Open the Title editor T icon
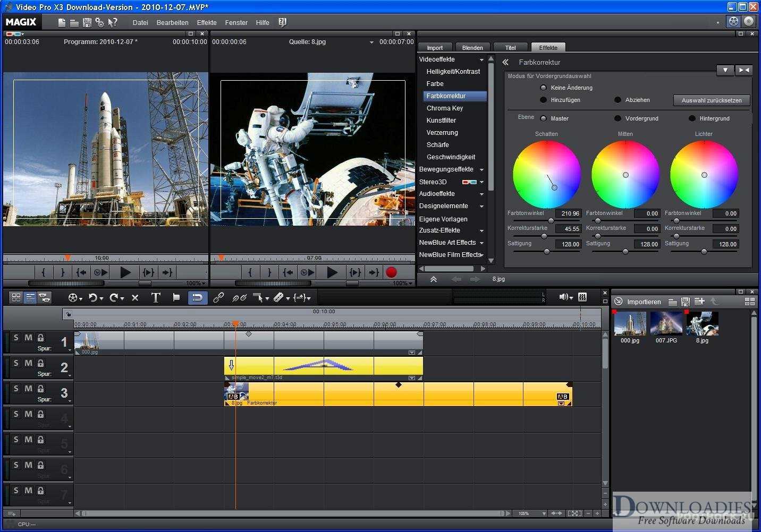The width and height of the screenshot is (761, 532). click(156, 297)
